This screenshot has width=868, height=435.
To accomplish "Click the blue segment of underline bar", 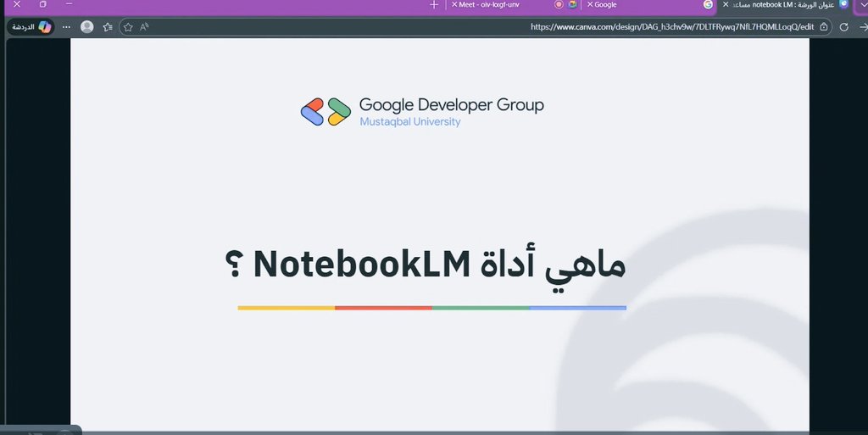I will (578, 308).
